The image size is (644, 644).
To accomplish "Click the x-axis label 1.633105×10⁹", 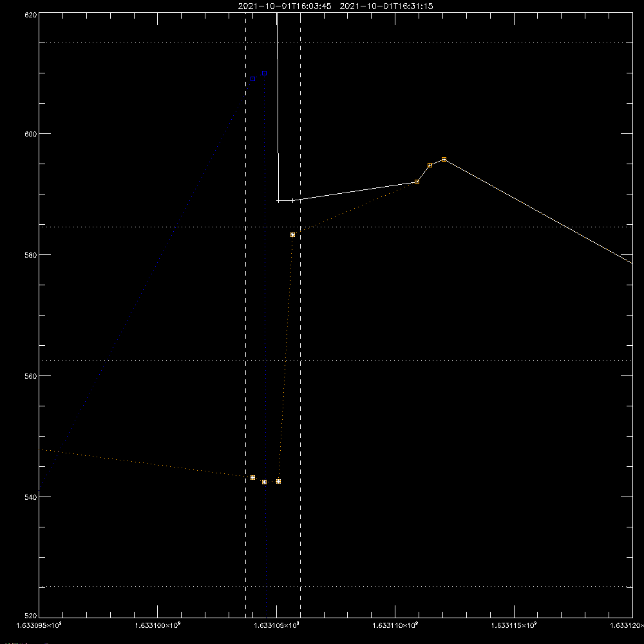I will tap(276, 625).
